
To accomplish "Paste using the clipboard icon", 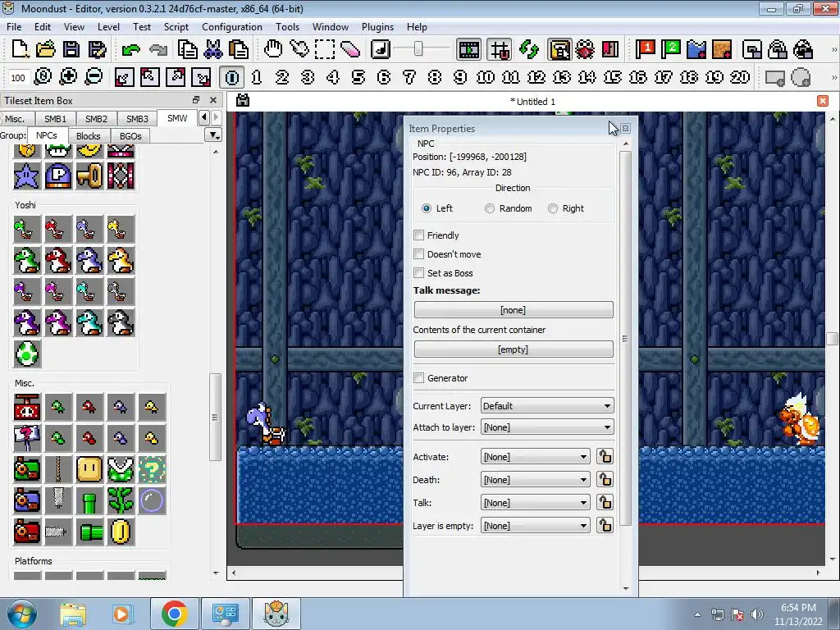I will [x=239, y=49].
